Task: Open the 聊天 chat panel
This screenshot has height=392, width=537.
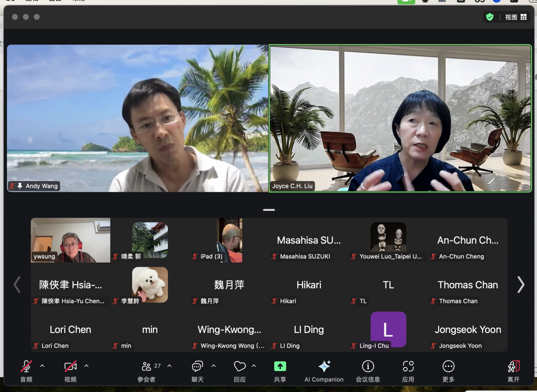Action: pos(197,367)
